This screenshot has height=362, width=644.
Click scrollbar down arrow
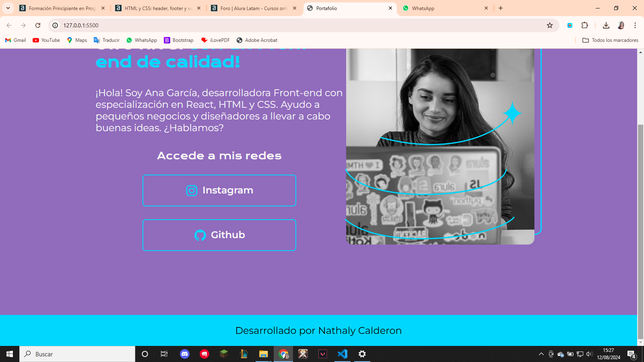pos(640,343)
